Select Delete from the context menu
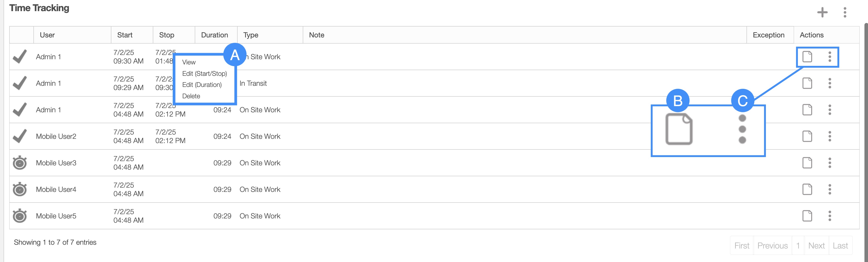 [191, 96]
